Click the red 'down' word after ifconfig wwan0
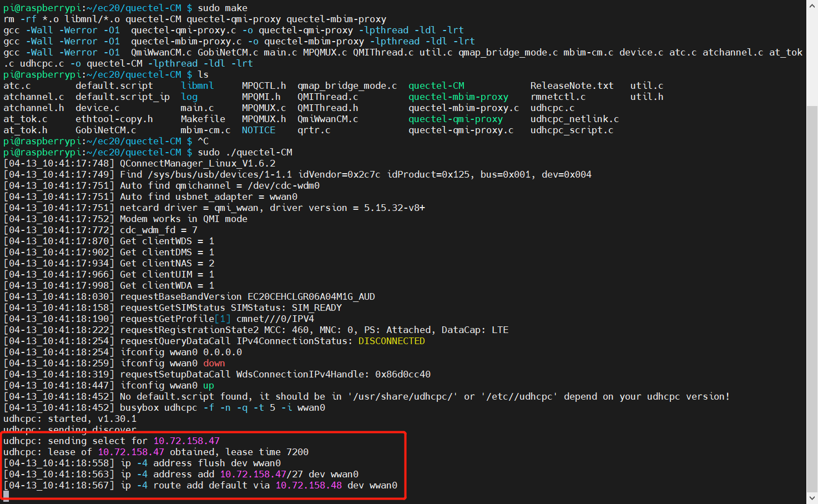The height and width of the screenshot is (504, 818). pos(214,363)
